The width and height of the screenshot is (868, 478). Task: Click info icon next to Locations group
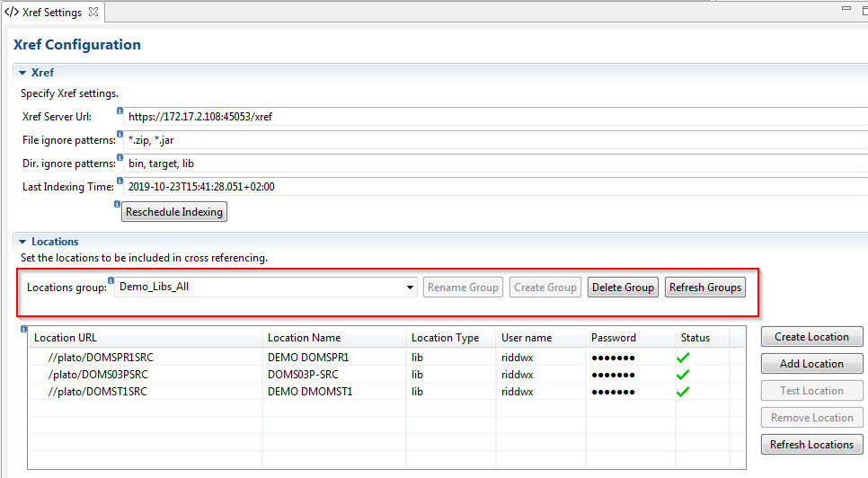click(x=111, y=280)
